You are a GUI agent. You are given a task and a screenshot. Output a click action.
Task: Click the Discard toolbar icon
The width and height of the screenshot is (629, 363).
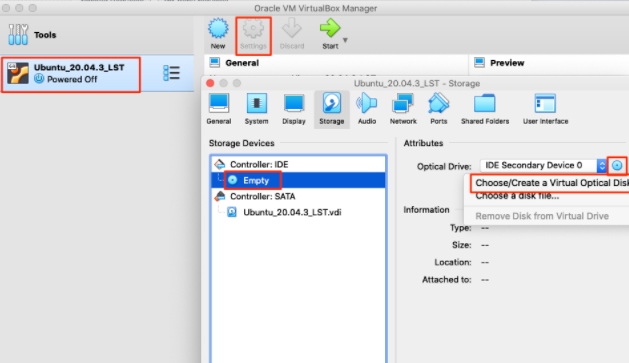point(292,34)
